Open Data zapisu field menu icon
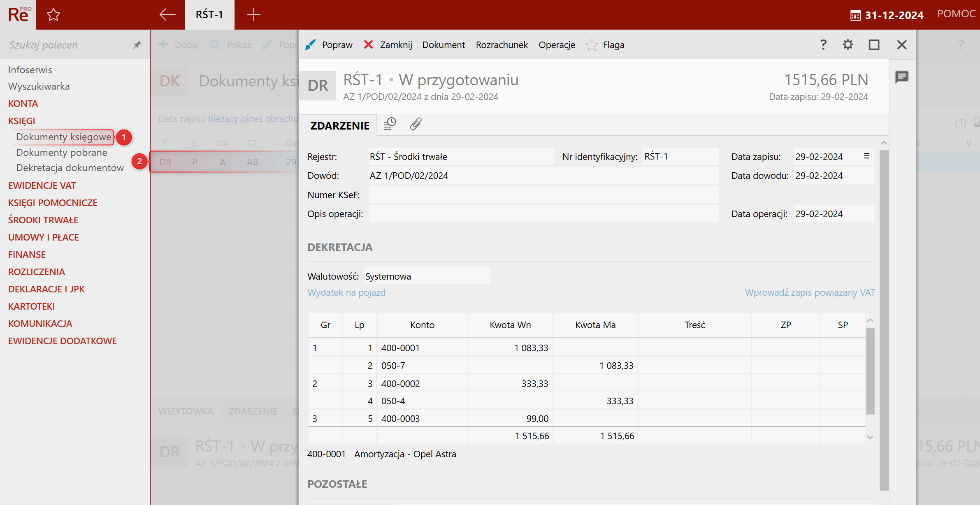Image resolution: width=980 pixels, height=505 pixels. (866, 156)
